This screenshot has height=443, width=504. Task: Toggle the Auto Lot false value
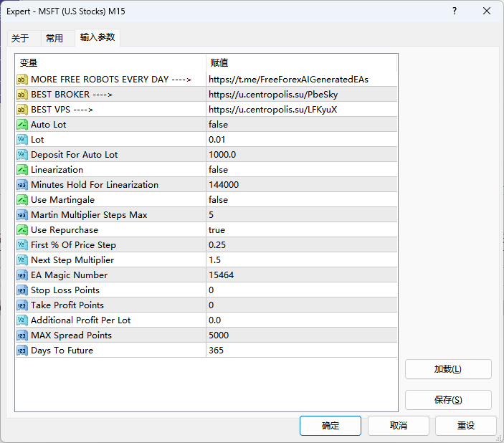[x=301, y=125]
